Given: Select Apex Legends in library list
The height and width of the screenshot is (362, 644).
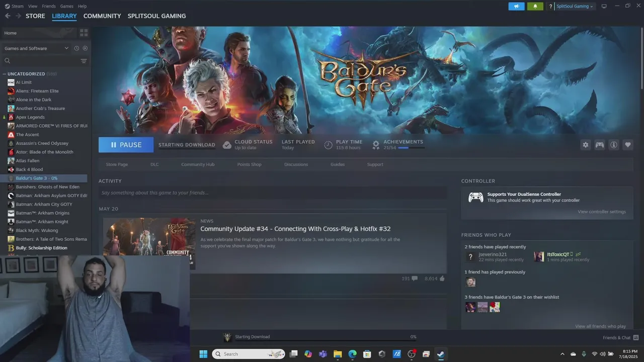Looking at the screenshot, I should click(x=30, y=117).
